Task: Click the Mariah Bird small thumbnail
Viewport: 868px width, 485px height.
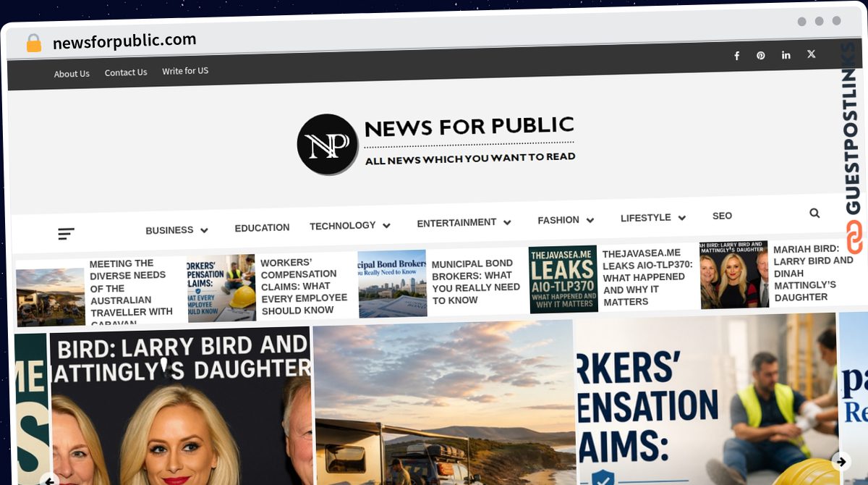Action: (734, 274)
